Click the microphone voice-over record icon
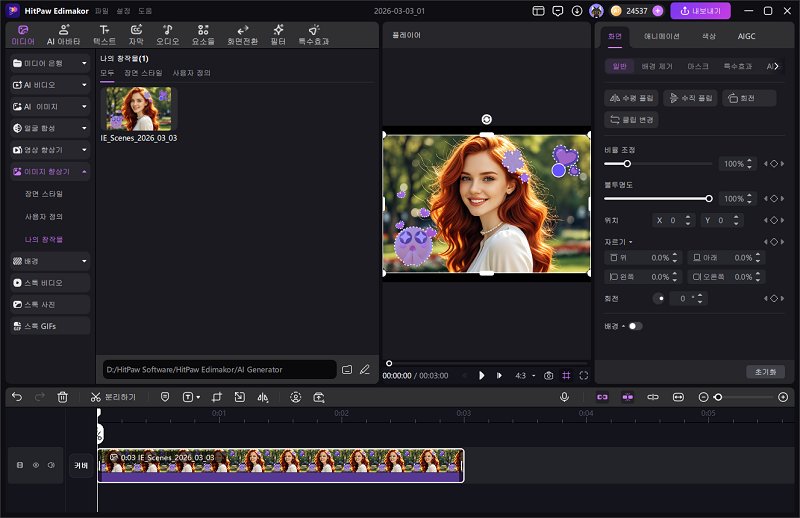This screenshot has height=518, width=800. pos(564,397)
